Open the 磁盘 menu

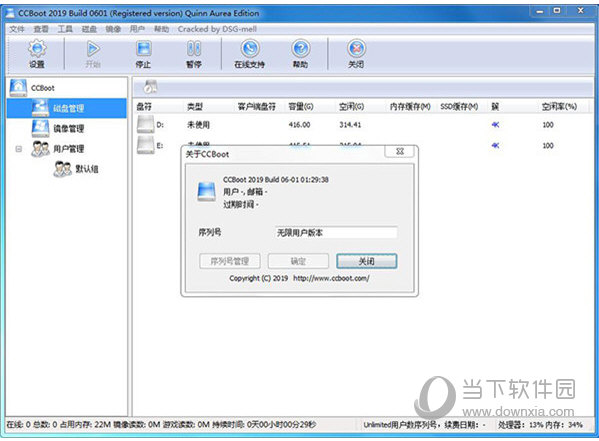click(89, 29)
